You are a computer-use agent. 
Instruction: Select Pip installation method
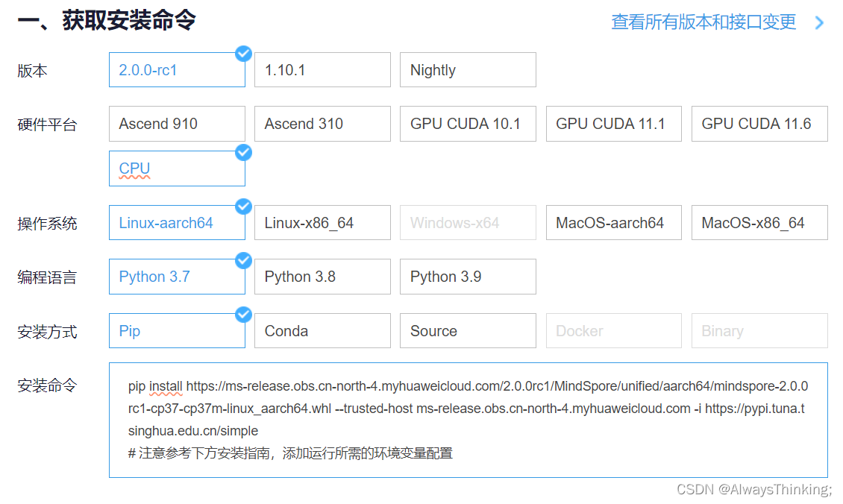click(x=177, y=331)
